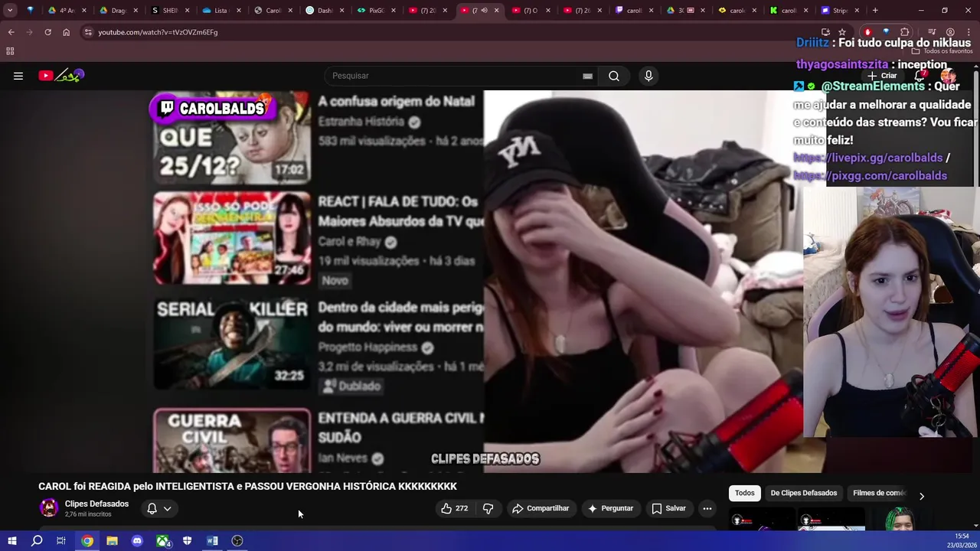980x551 pixels.
Task: Open the browser home page
Action: 66,32
